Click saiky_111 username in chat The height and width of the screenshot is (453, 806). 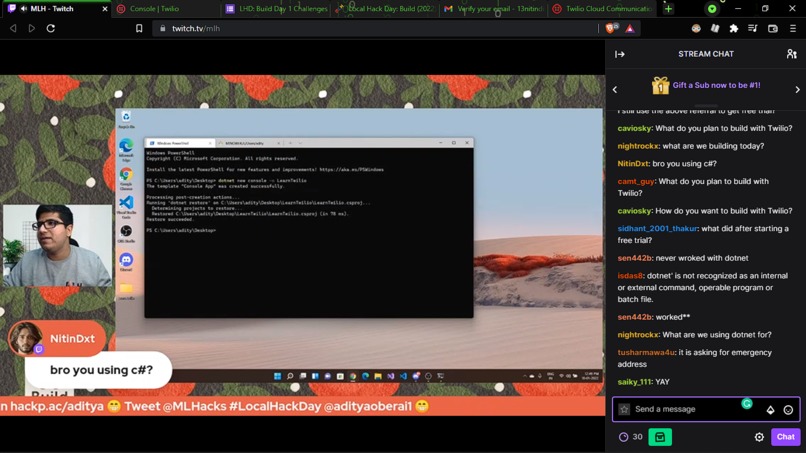[634, 382]
